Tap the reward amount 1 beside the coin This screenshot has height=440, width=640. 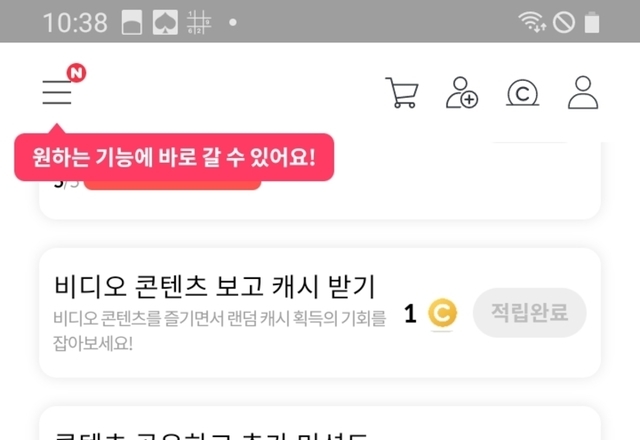[x=410, y=313]
